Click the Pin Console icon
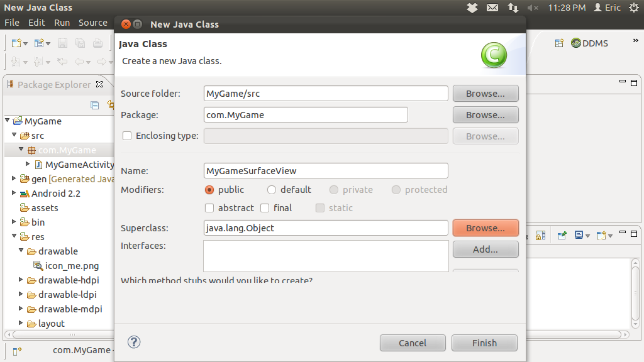644x362 pixels. click(562, 235)
